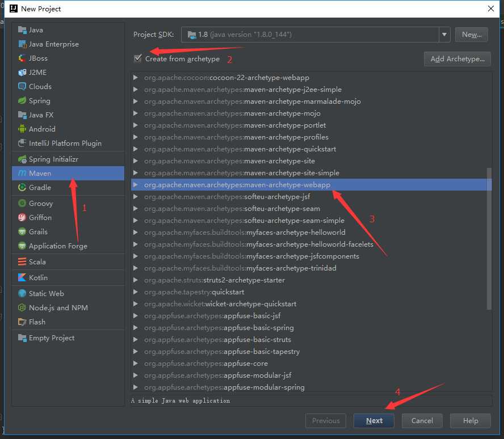Click the Spring Initializr icon

pos(22,159)
